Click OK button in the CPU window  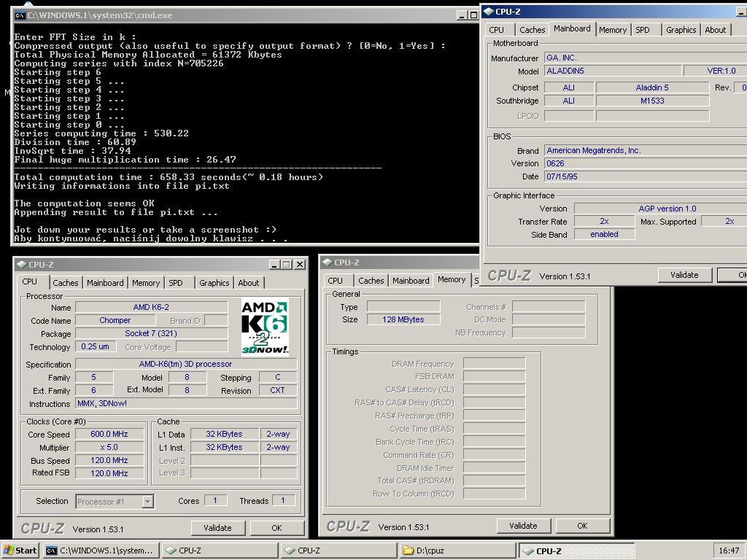[x=276, y=528]
